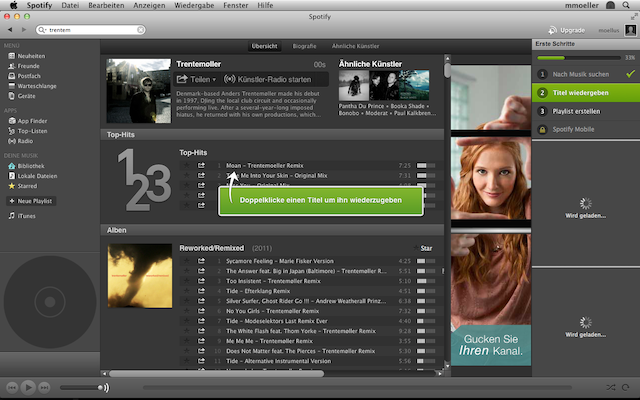This screenshot has height=400, width=640.
Task: Open the Fenster menu
Action: click(x=236, y=5)
